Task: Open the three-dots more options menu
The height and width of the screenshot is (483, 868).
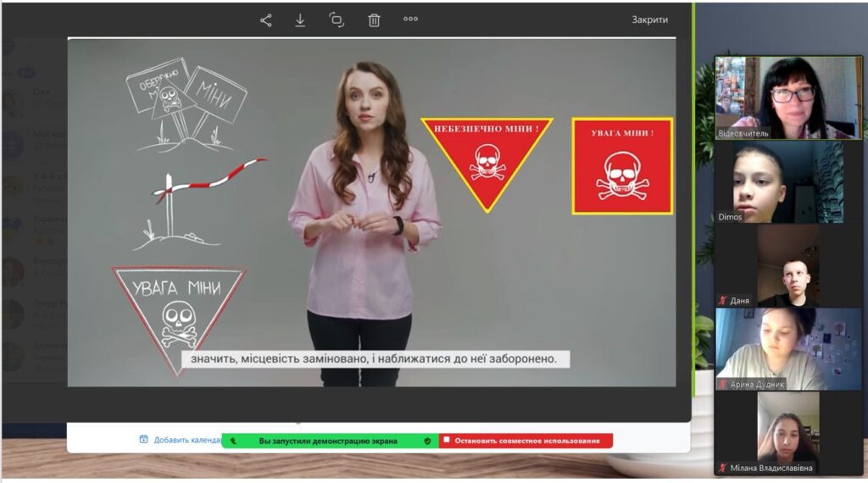Action: click(410, 19)
